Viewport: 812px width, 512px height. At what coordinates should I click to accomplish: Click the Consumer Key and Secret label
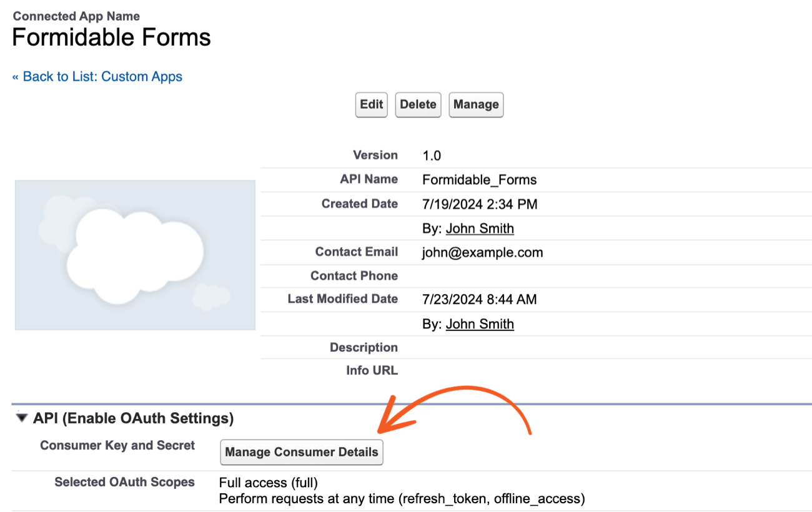coord(117,445)
